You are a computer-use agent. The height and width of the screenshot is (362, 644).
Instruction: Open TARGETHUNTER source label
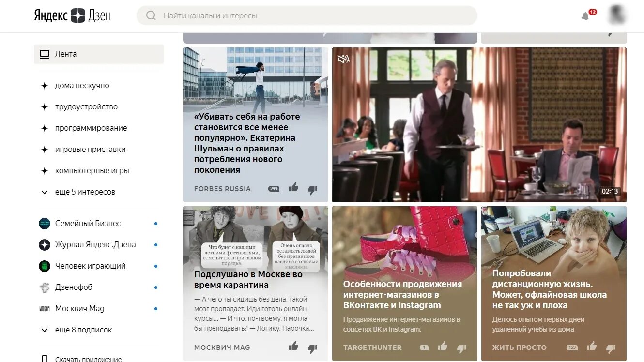coord(372,347)
